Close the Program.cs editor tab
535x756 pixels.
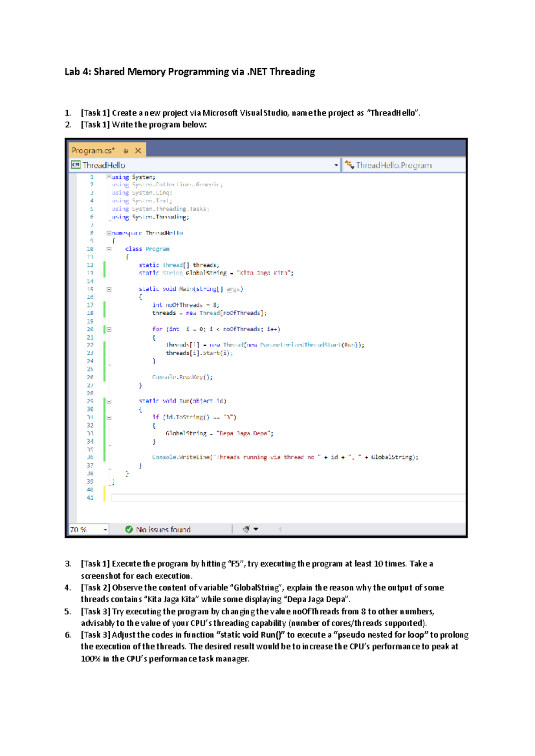[138, 151]
